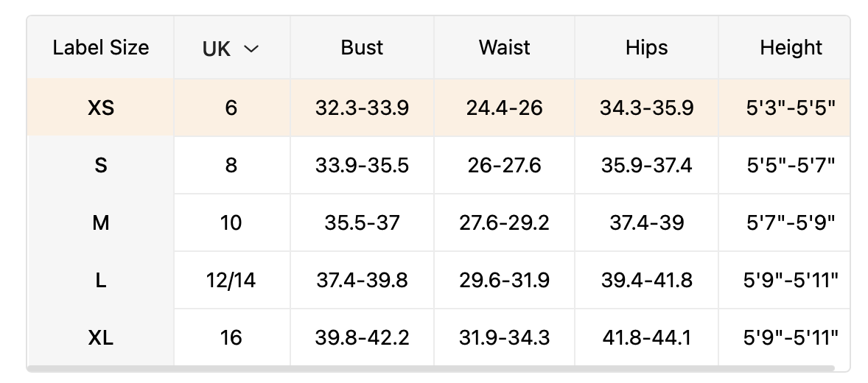Click waist measurement 31.9-34.3 cell
Viewport: 868px width, 383px height.
[x=504, y=337]
